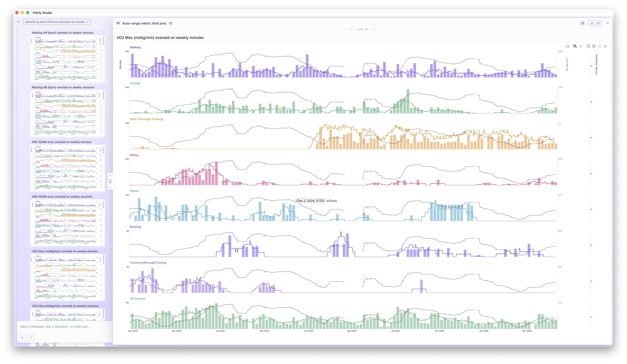The width and height of the screenshot is (627, 364).
Task: Click the Plotly zoom in button
Action: tap(588, 46)
